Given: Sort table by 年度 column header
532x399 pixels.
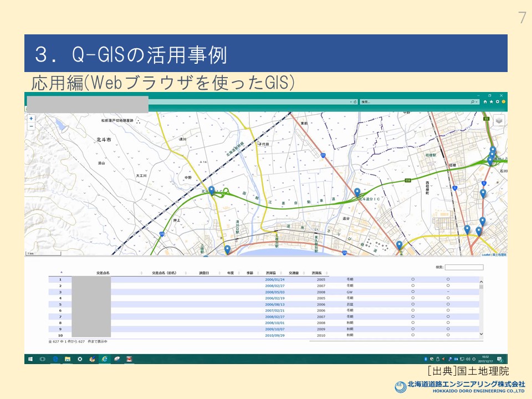Looking at the screenshot, I should click(x=231, y=273).
